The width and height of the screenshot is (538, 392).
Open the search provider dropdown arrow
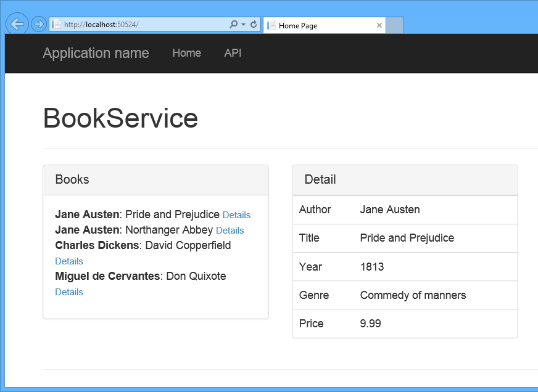242,25
